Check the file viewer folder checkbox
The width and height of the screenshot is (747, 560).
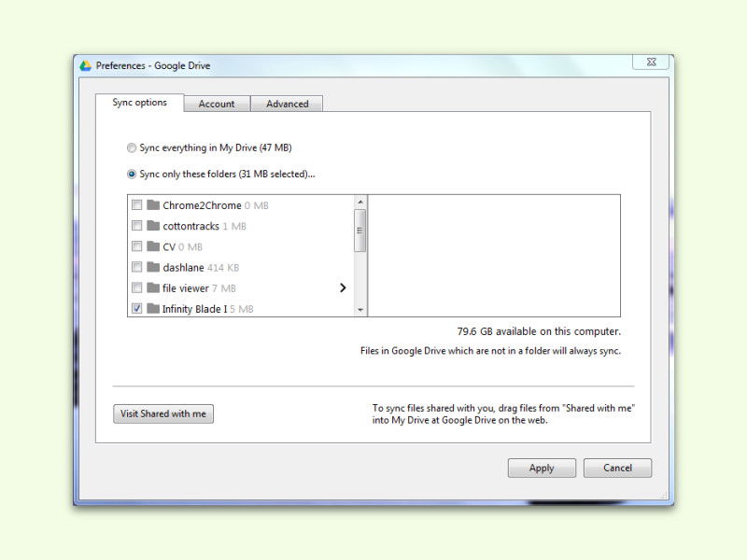[136, 287]
